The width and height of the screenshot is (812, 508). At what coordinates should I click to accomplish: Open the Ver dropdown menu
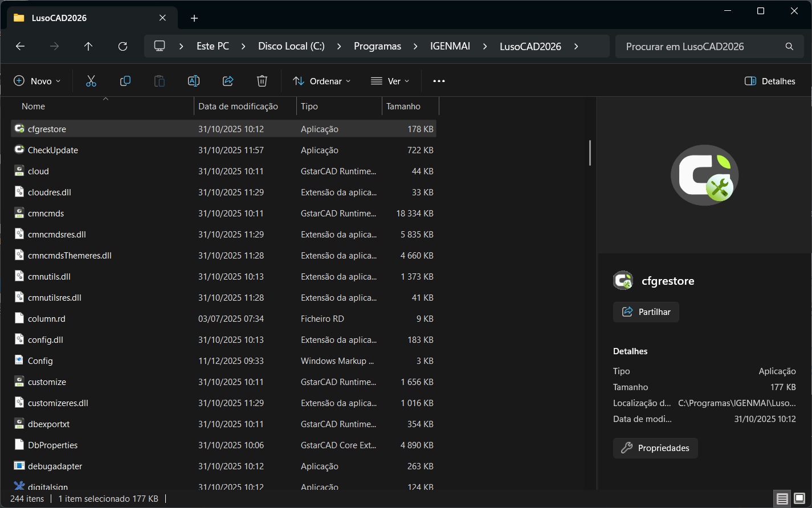click(390, 81)
